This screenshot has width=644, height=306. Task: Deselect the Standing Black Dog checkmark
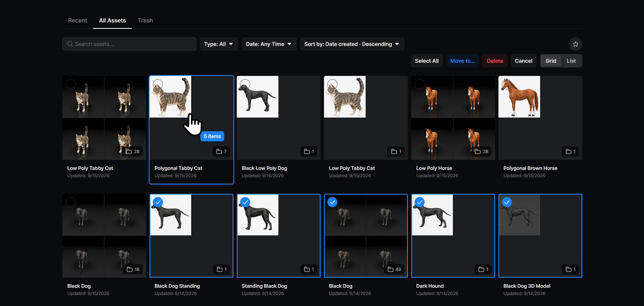245,202
